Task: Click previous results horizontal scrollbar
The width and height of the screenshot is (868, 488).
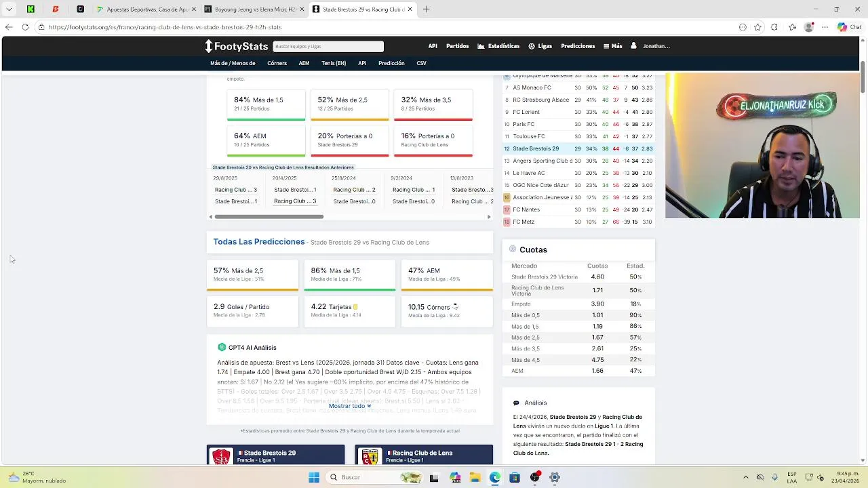Action: (x=269, y=217)
